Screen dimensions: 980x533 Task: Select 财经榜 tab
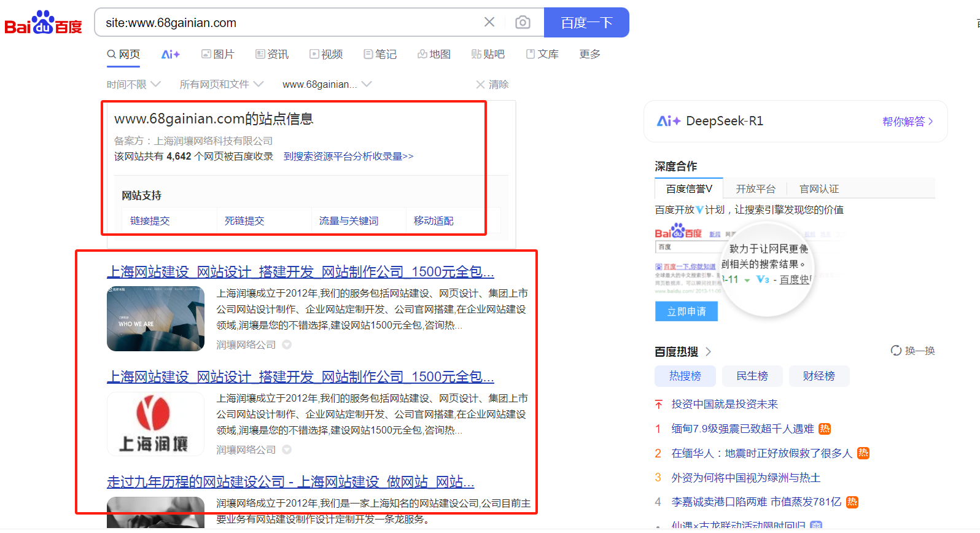819,376
